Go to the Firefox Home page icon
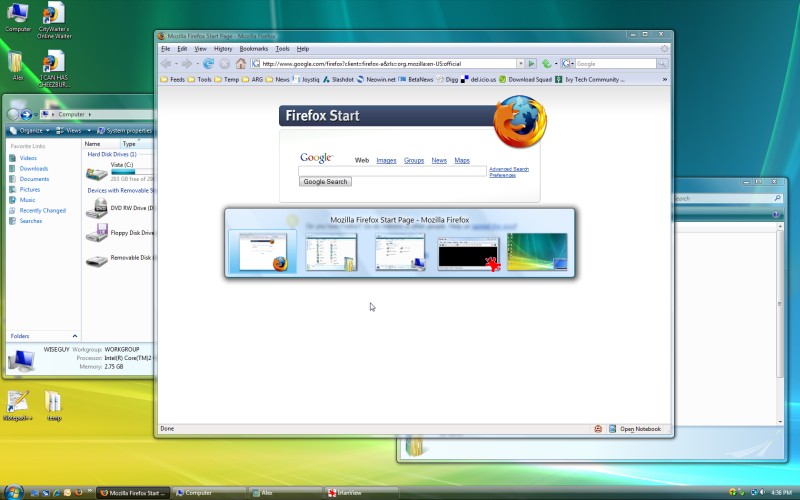Screen dimensions: 800x500 coord(241,64)
